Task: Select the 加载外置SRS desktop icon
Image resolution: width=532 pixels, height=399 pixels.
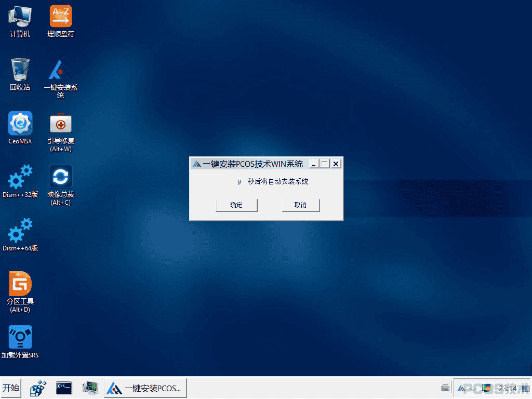Action: point(20,342)
